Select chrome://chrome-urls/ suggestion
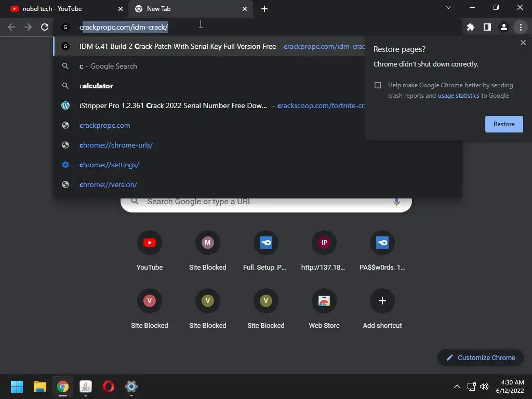Screen dimensions: 532x399 [x=258, y=145]
